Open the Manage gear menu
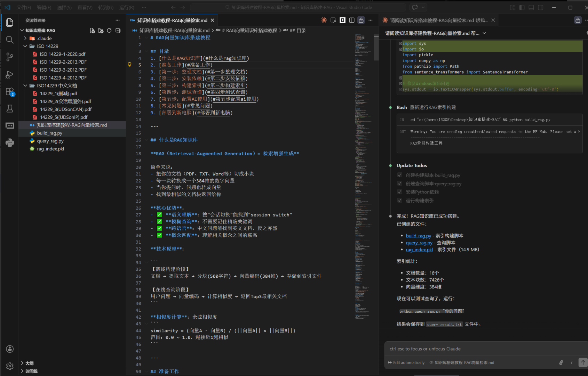Screen dimensions: 588x376 [10, 366]
